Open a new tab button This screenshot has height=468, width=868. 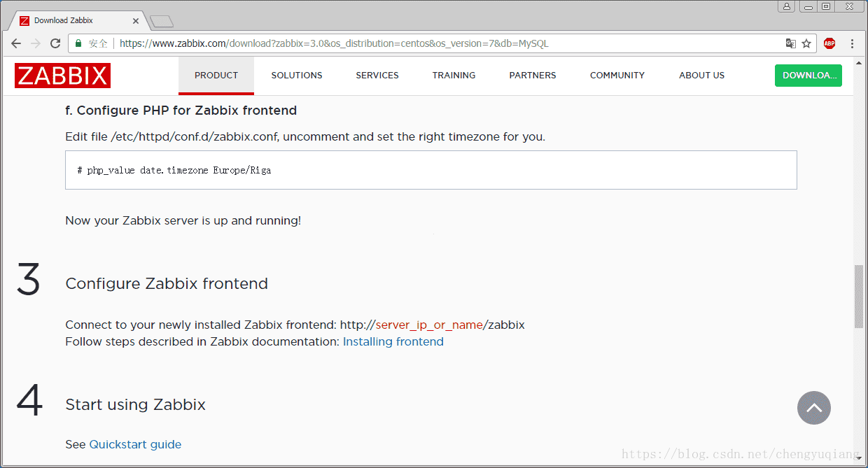tap(162, 21)
